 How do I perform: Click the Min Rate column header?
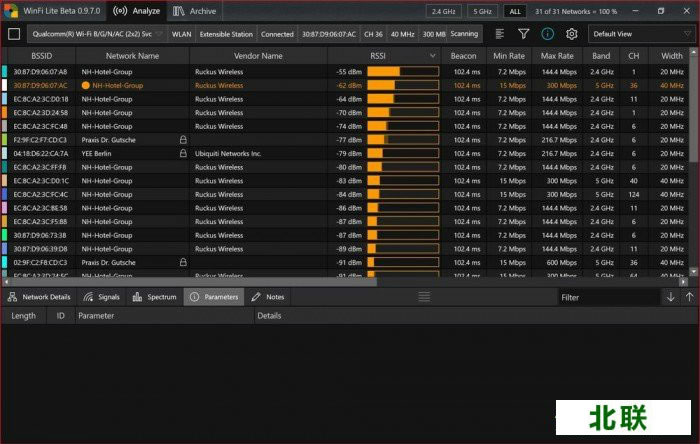coord(509,56)
